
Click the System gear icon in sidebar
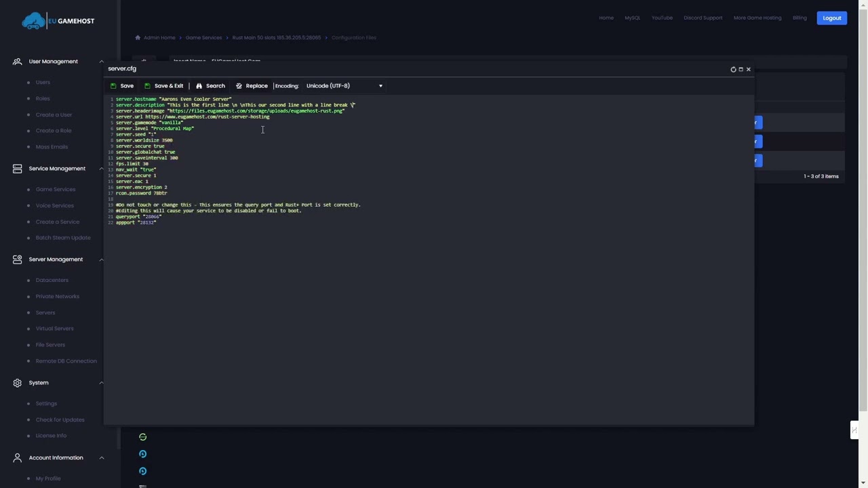[17, 383]
